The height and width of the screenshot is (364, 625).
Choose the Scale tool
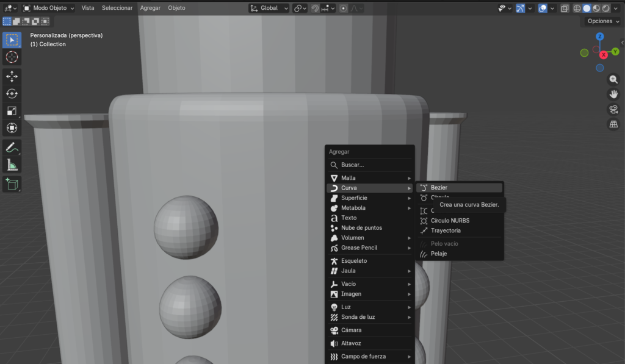pos(12,110)
